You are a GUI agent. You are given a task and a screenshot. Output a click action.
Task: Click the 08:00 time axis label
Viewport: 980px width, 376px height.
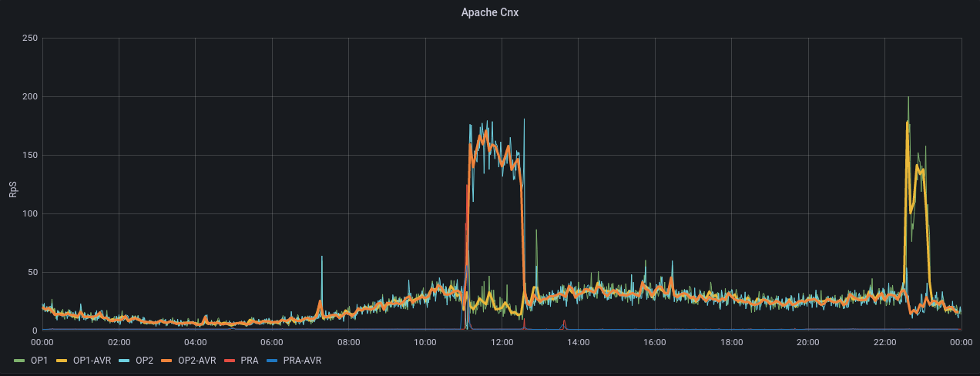(x=348, y=342)
